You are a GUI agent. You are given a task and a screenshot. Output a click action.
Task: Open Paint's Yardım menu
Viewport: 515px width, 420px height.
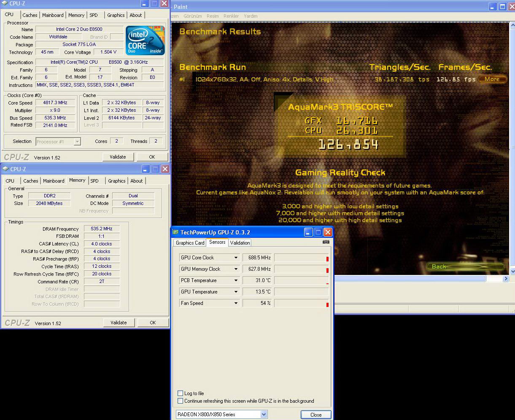click(x=251, y=16)
